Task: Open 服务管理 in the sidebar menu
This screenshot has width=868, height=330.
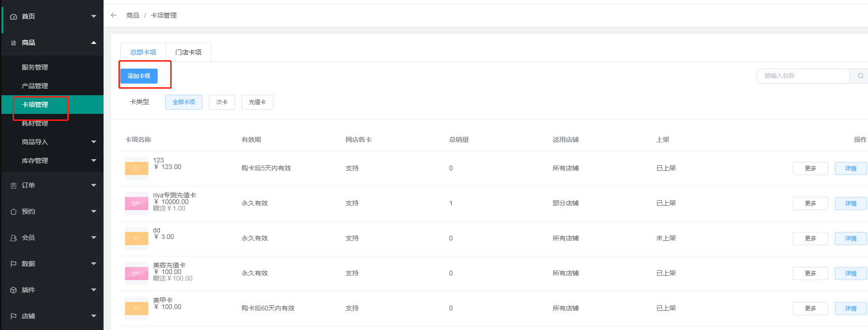Action: pyautogui.click(x=35, y=67)
